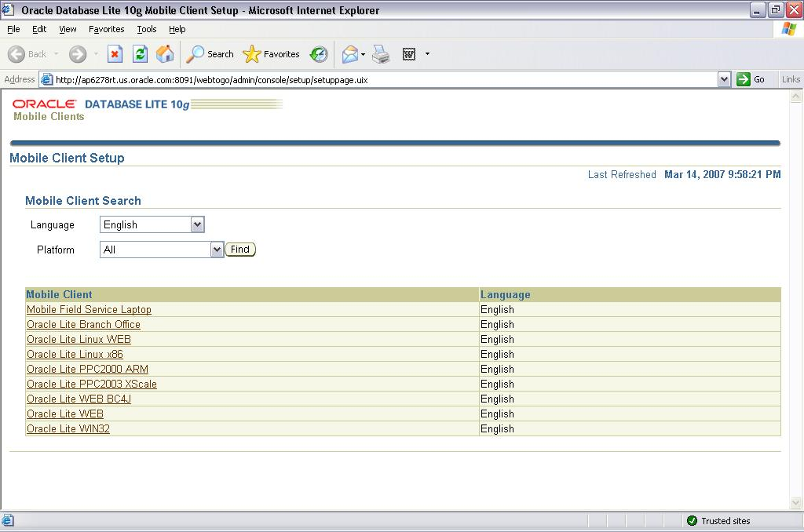Print the page with printer icon
The height and width of the screenshot is (532, 804).
pos(381,54)
